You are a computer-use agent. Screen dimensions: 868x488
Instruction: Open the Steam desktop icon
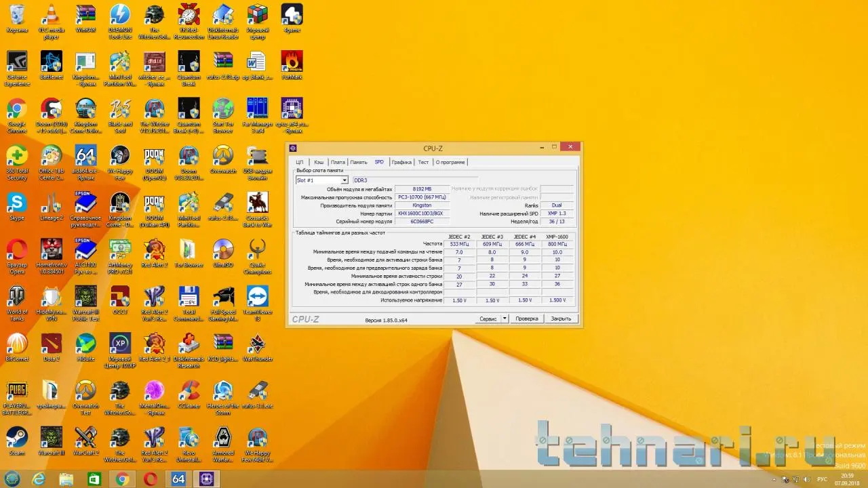click(17, 437)
